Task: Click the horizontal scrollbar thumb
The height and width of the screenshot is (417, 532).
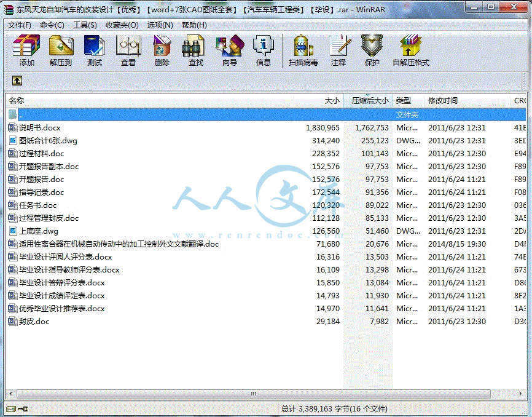Action: tap(254, 394)
